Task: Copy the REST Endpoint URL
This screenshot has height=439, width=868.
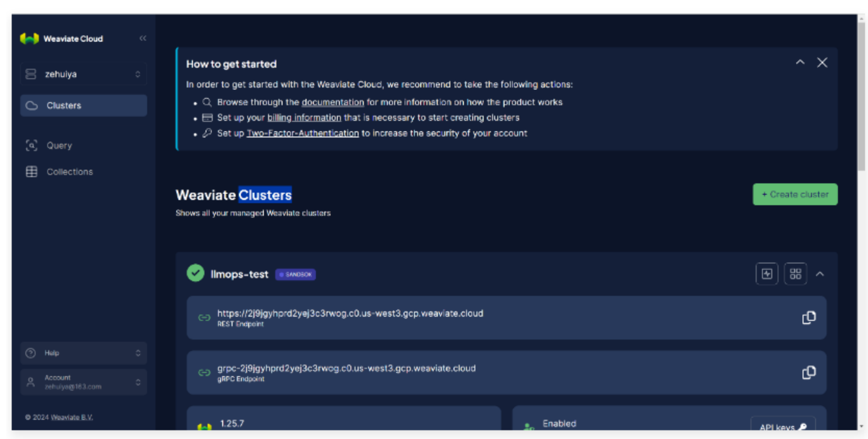Action: [x=809, y=318]
